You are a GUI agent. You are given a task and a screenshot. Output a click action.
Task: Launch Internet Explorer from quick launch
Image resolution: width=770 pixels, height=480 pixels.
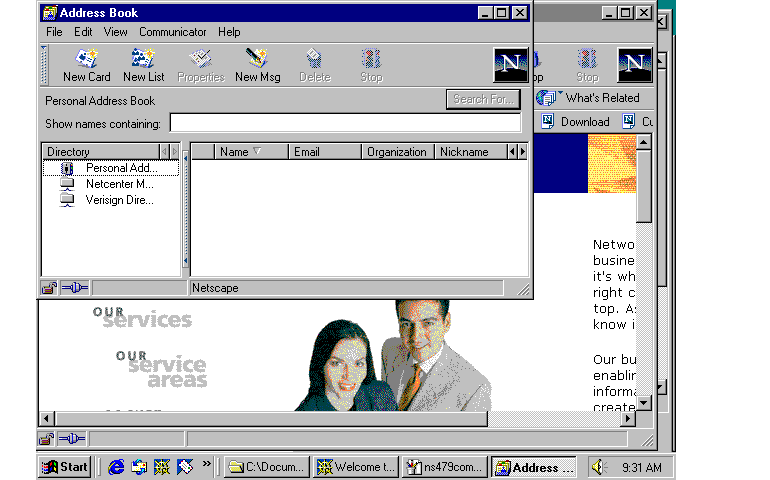coord(116,467)
